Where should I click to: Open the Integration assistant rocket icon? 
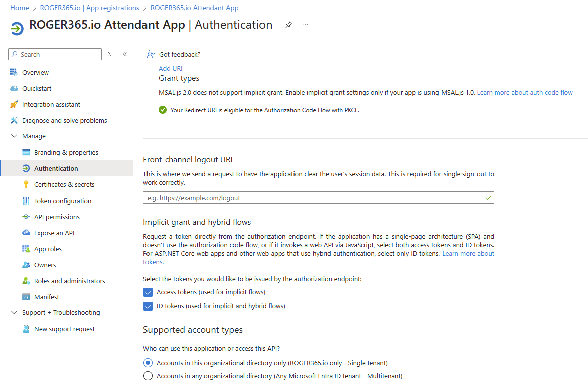14,104
